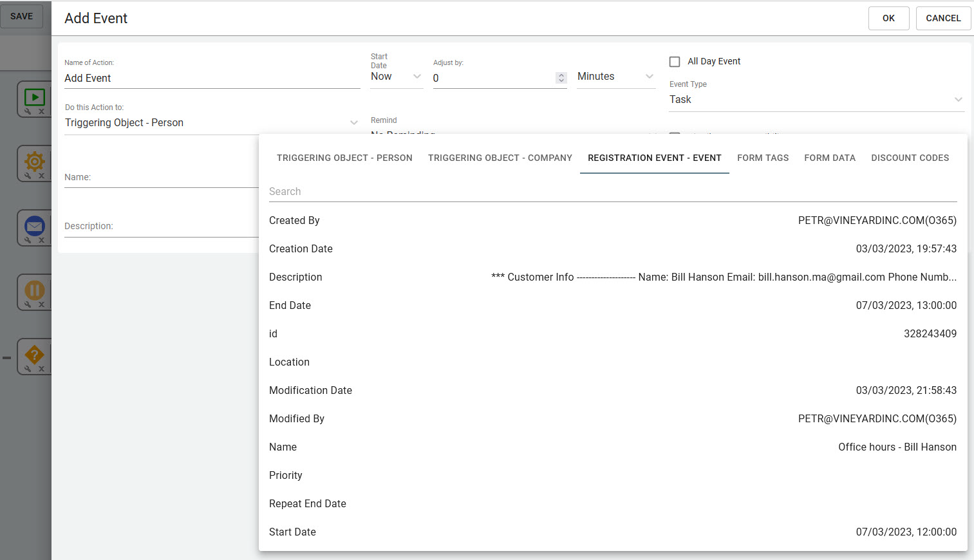Enable the All Day Event checkbox

[x=675, y=62]
